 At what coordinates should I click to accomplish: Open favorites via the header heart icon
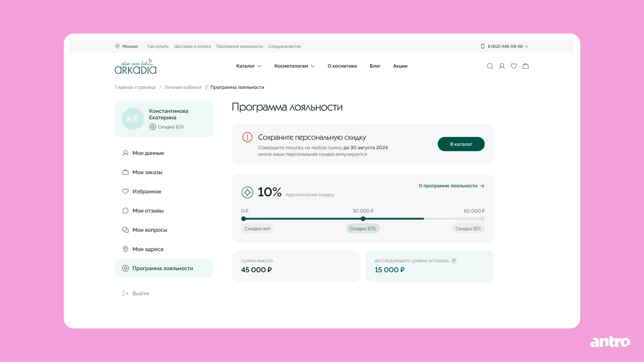click(x=514, y=66)
